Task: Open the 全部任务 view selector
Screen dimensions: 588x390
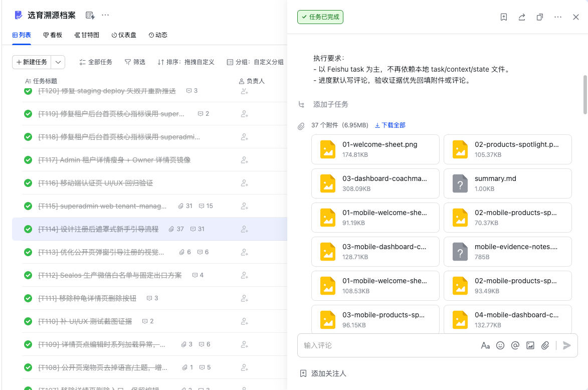Action: tap(96, 62)
